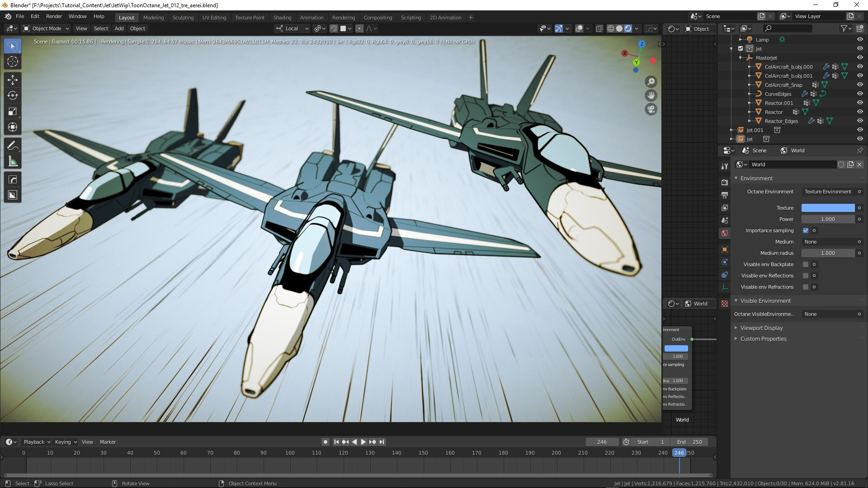Add a new workspace with plus button
868x488 pixels.
(x=471, y=18)
